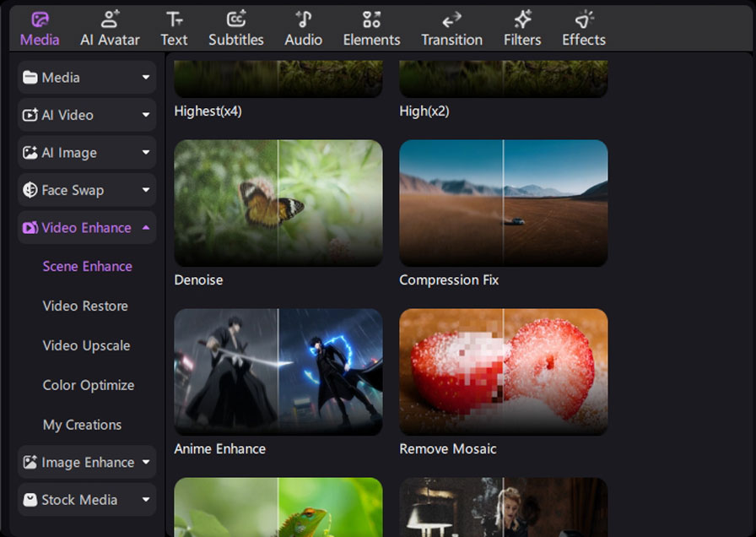Click the Image Enhance section label
The image size is (756, 537).
88,462
